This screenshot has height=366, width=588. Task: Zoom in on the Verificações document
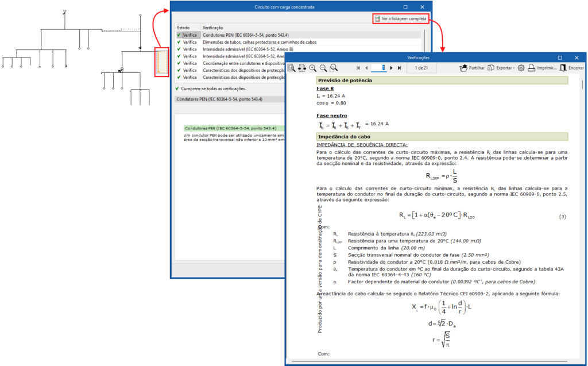point(313,68)
